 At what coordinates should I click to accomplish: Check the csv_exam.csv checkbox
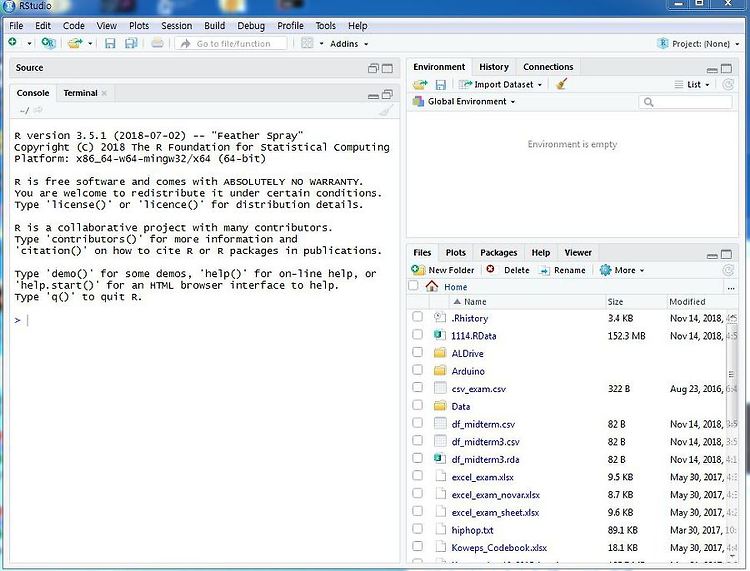[418, 387]
